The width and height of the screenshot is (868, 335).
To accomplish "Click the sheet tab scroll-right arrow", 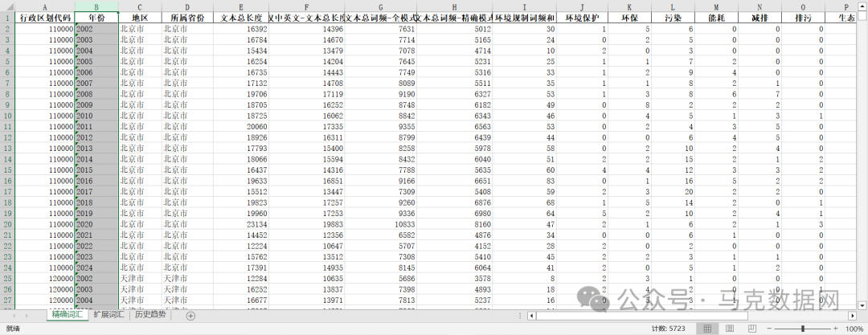I will point(27,316).
